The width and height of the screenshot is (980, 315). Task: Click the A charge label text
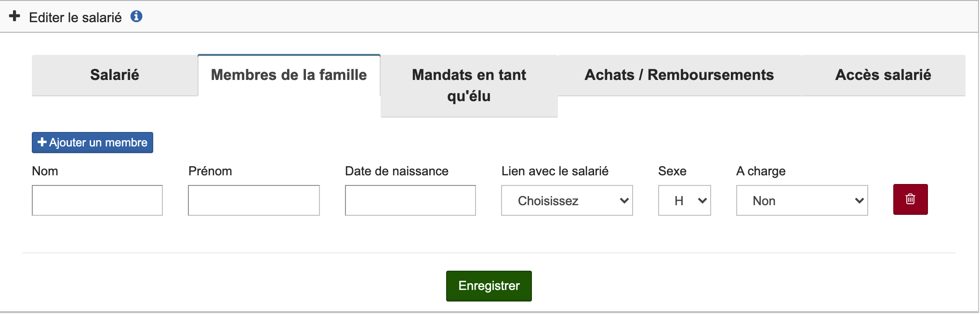click(761, 171)
